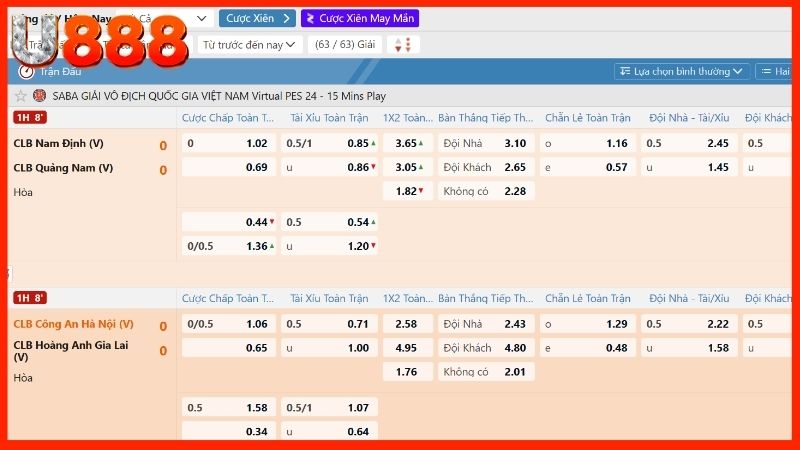800x450 pixels.
Task: Choose home over 0.5 at 2.45
Action: click(689, 143)
